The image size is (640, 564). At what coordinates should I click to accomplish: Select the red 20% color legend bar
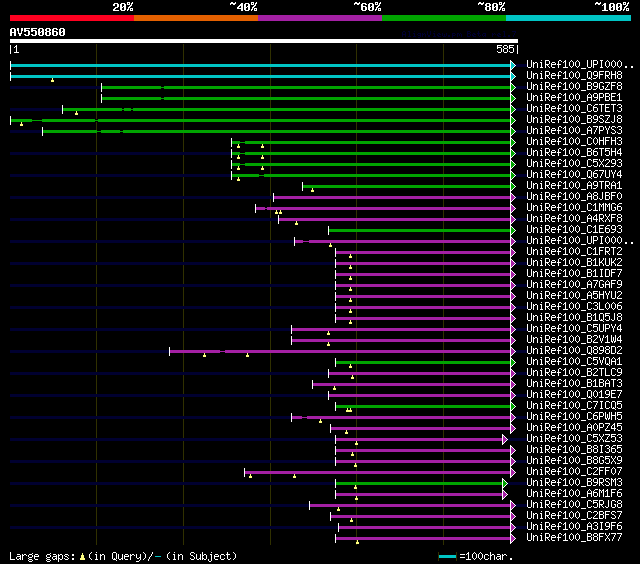72,18
